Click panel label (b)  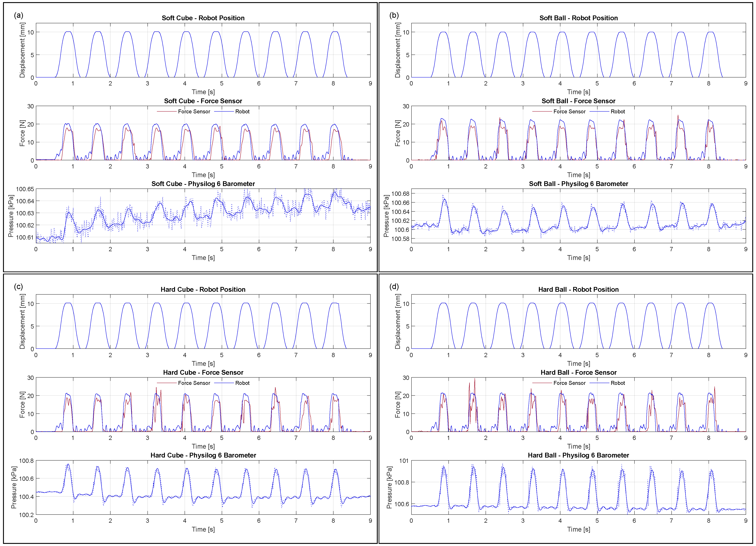coord(394,15)
